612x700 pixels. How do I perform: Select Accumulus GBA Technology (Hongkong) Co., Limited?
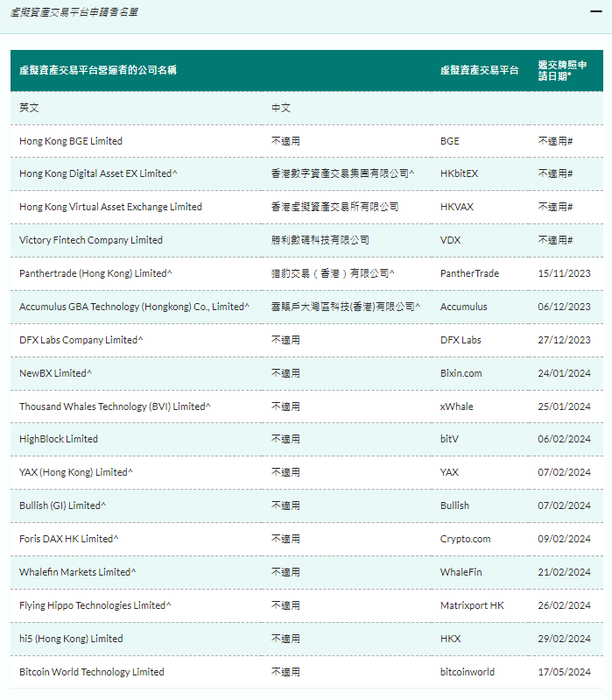134,307
